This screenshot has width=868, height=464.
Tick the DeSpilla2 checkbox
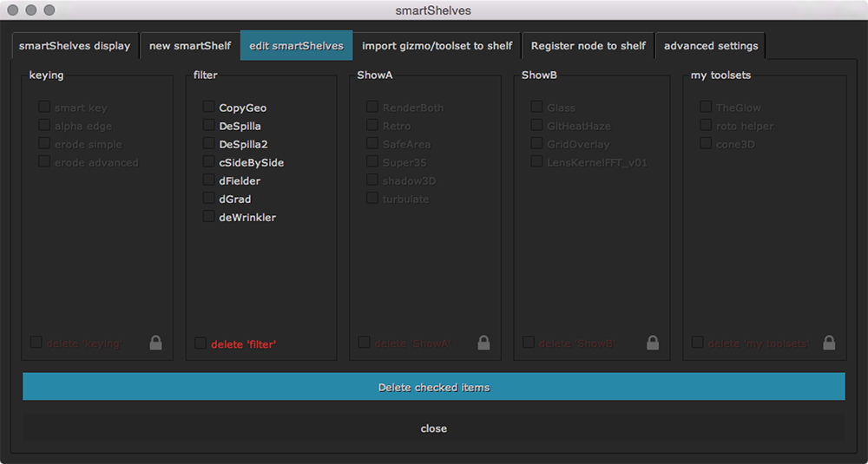(209, 144)
